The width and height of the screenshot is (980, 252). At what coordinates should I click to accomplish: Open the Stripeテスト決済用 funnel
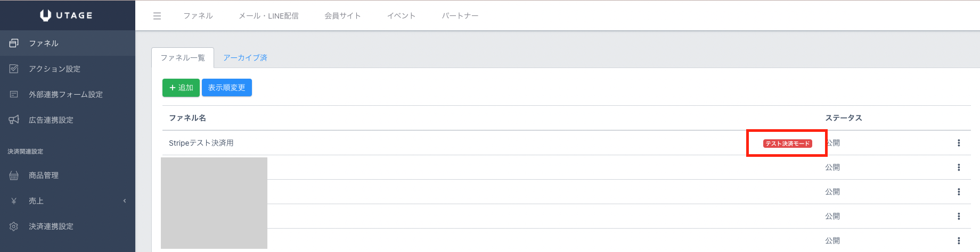pyautogui.click(x=201, y=143)
